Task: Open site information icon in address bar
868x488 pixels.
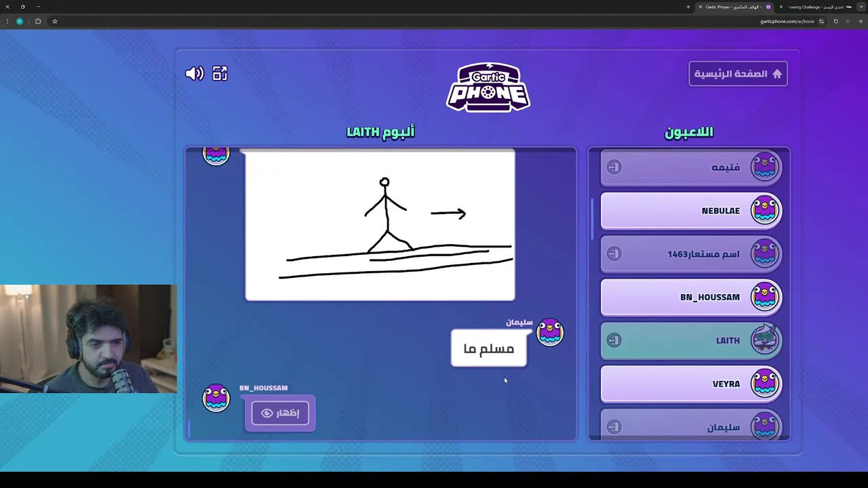Action: 821,21
